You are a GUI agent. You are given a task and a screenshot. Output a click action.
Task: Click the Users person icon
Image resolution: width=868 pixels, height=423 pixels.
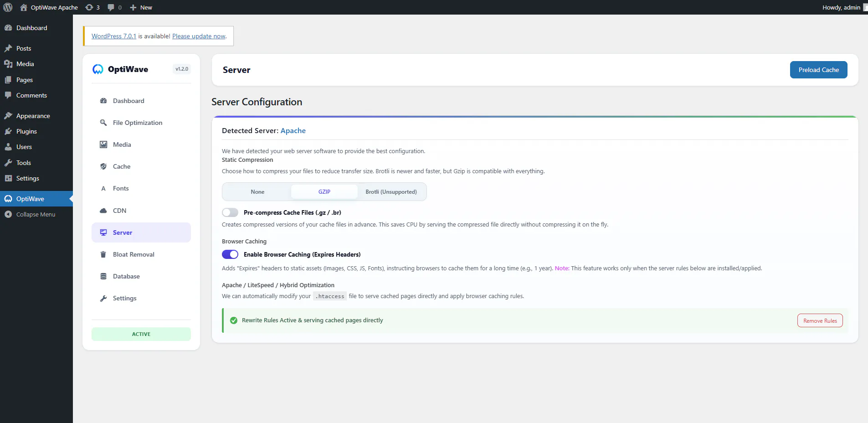[x=8, y=147]
